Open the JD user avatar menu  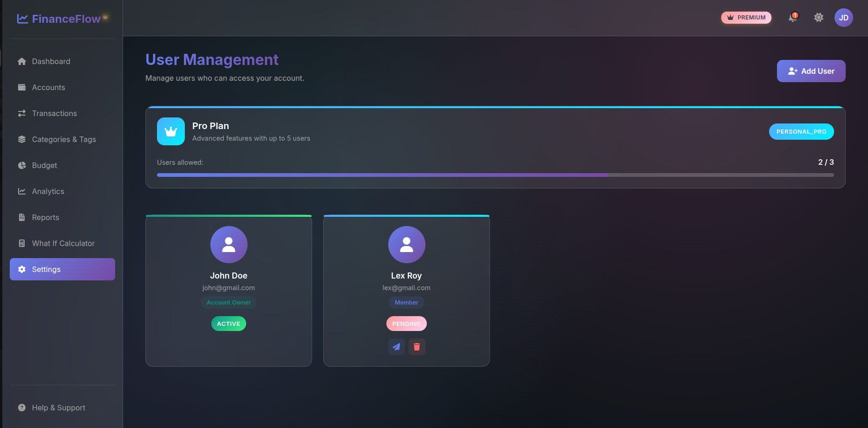[x=843, y=18]
